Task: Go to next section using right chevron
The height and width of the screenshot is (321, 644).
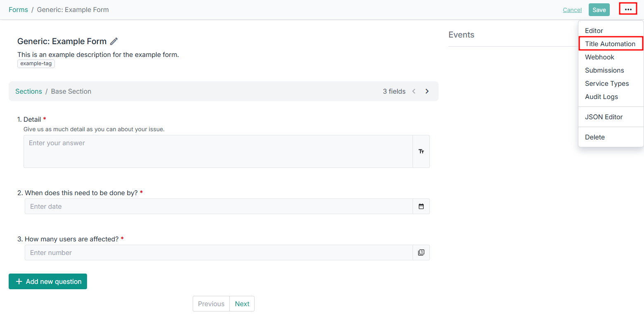Action: pyautogui.click(x=427, y=91)
